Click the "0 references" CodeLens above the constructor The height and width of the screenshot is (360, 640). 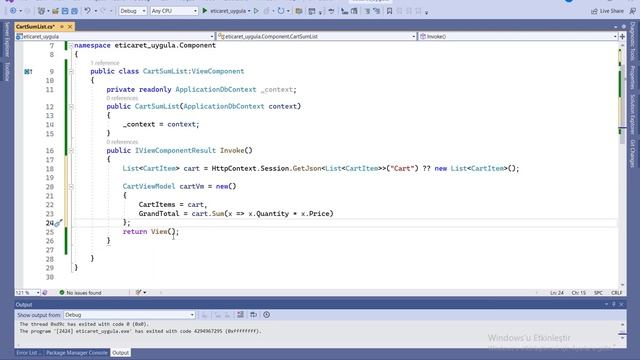[122, 98]
